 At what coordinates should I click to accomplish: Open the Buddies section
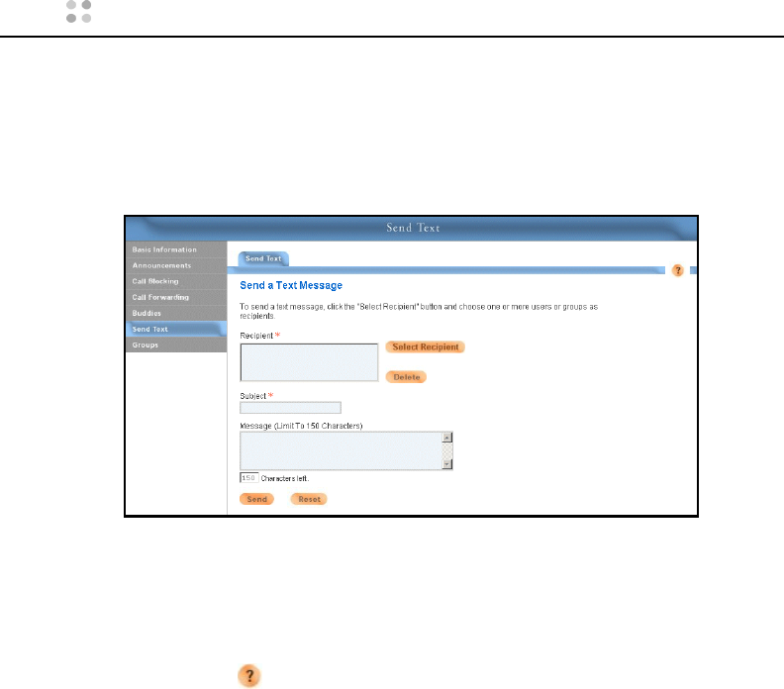(176, 314)
